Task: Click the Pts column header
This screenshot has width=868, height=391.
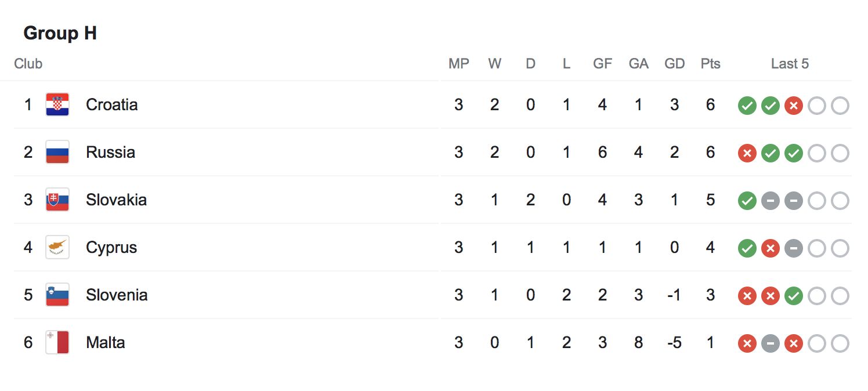Action: (710, 64)
